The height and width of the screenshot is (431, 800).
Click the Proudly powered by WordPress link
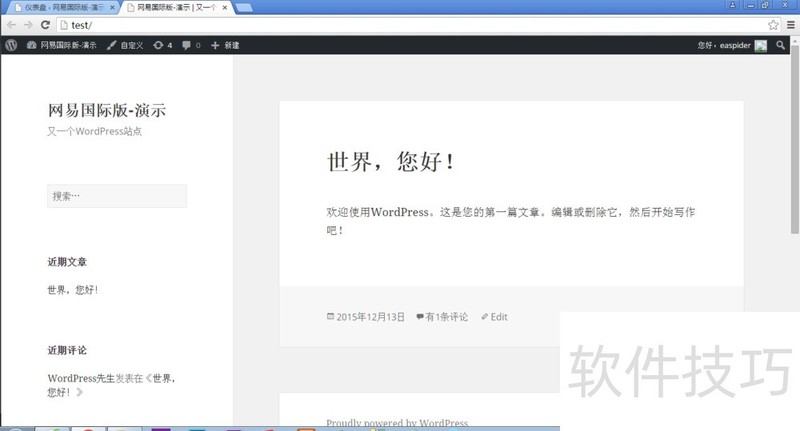click(397, 422)
